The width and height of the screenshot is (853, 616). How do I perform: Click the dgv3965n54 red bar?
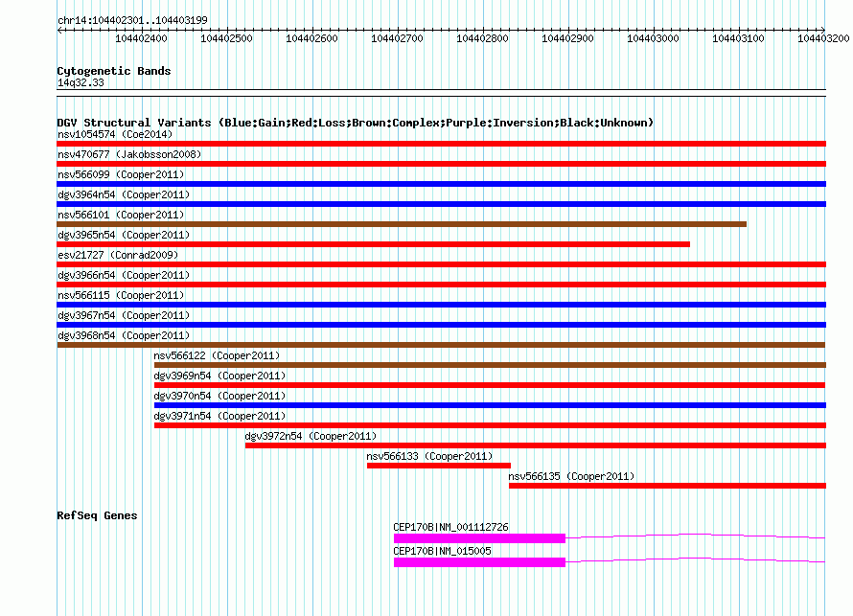pos(373,244)
